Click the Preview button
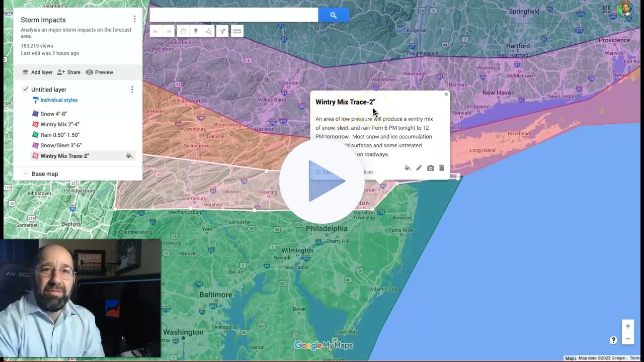Image resolution: width=644 pixels, height=362 pixels. (99, 72)
